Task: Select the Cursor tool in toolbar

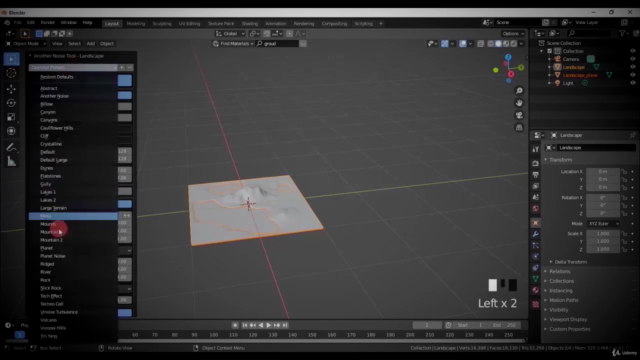Action: coord(11,73)
